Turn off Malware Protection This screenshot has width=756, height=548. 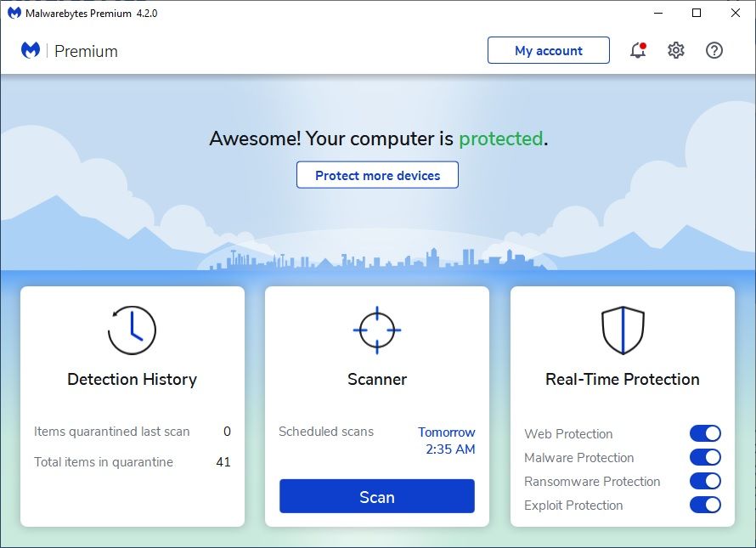coord(705,457)
